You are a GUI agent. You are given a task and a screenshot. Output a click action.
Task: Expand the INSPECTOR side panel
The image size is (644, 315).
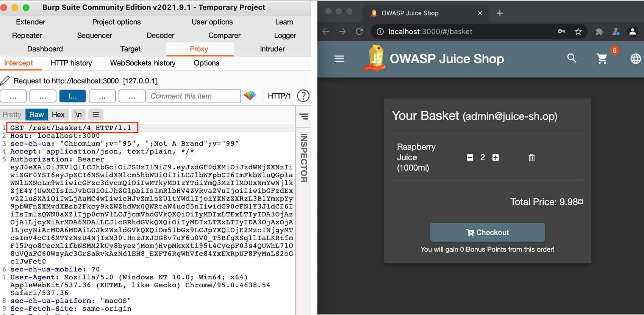coord(304,158)
